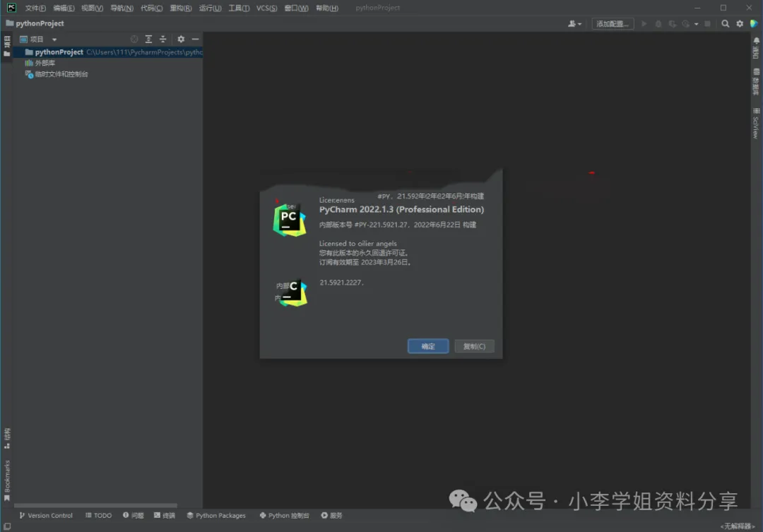Open the user account dropdown
Image resolution: width=763 pixels, height=532 pixels.
point(574,23)
